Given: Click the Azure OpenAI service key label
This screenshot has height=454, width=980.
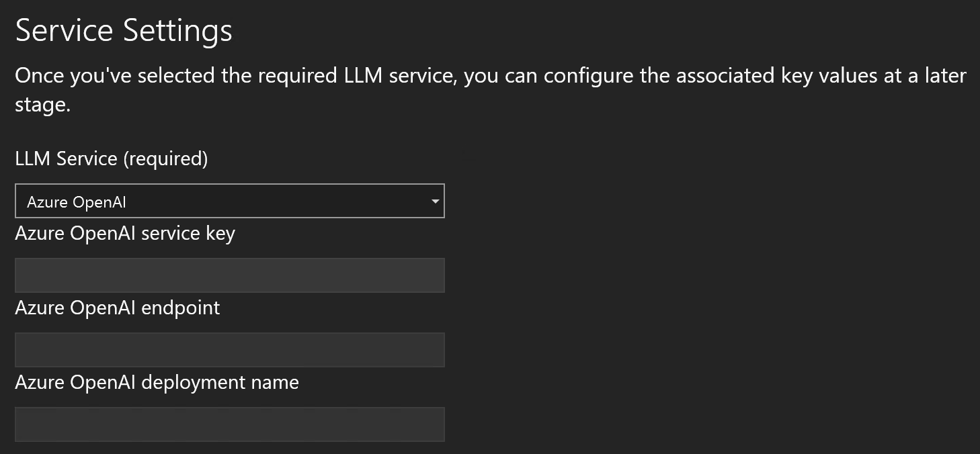Looking at the screenshot, I should point(125,233).
